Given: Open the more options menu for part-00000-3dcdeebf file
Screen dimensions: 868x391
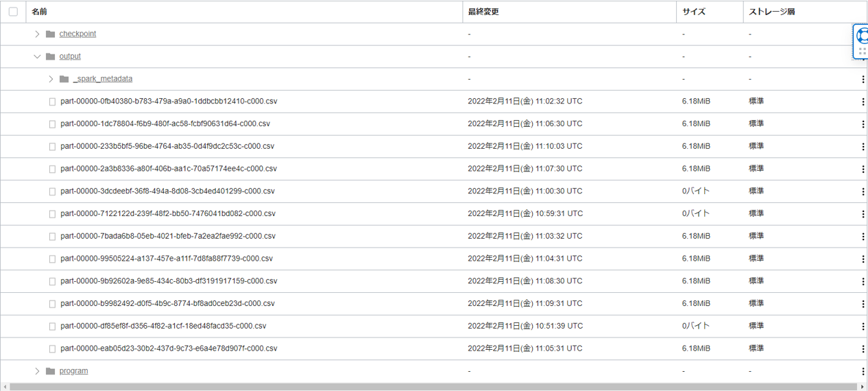Looking at the screenshot, I should pyautogui.click(x=863, y=192).
